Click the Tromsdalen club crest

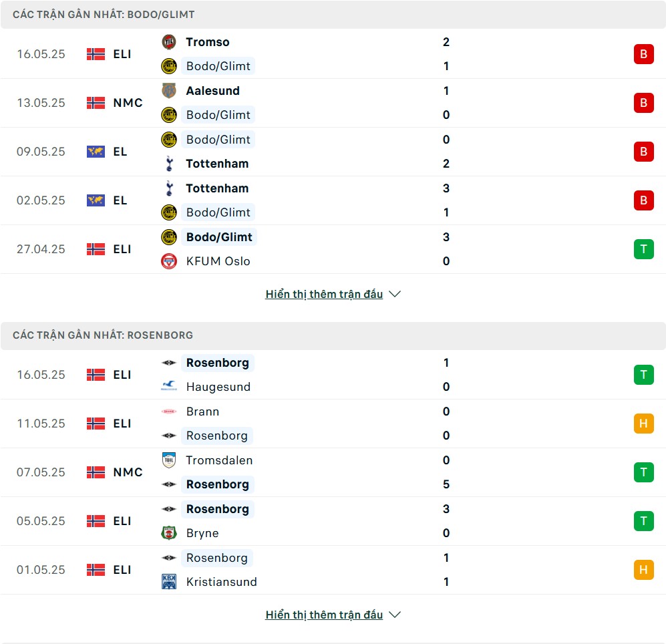pos(169,460)
